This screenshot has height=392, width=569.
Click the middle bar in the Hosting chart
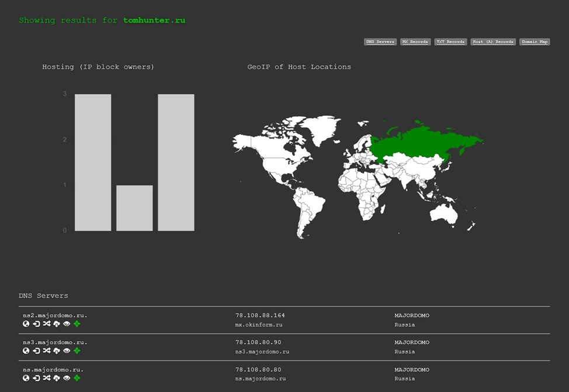134,208
